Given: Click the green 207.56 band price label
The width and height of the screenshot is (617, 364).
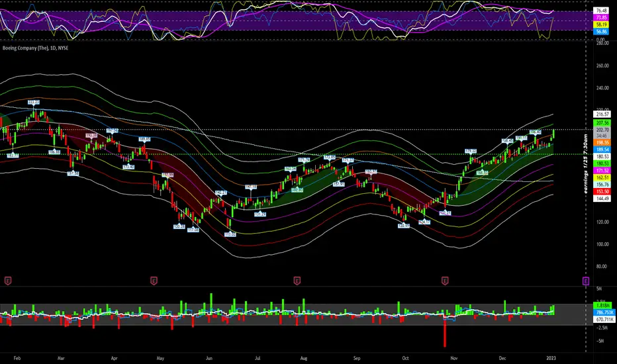Looking at the screenshot, I should 602,123.
